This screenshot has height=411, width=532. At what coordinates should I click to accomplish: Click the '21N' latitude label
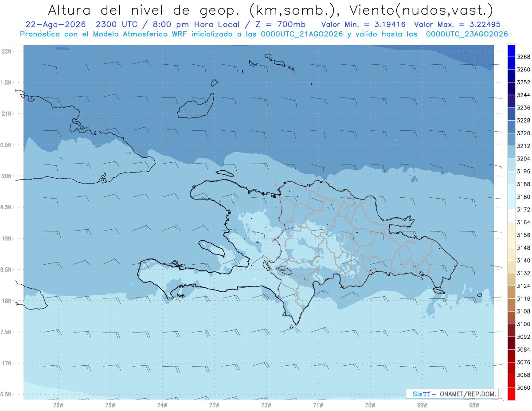click(7, 114)
